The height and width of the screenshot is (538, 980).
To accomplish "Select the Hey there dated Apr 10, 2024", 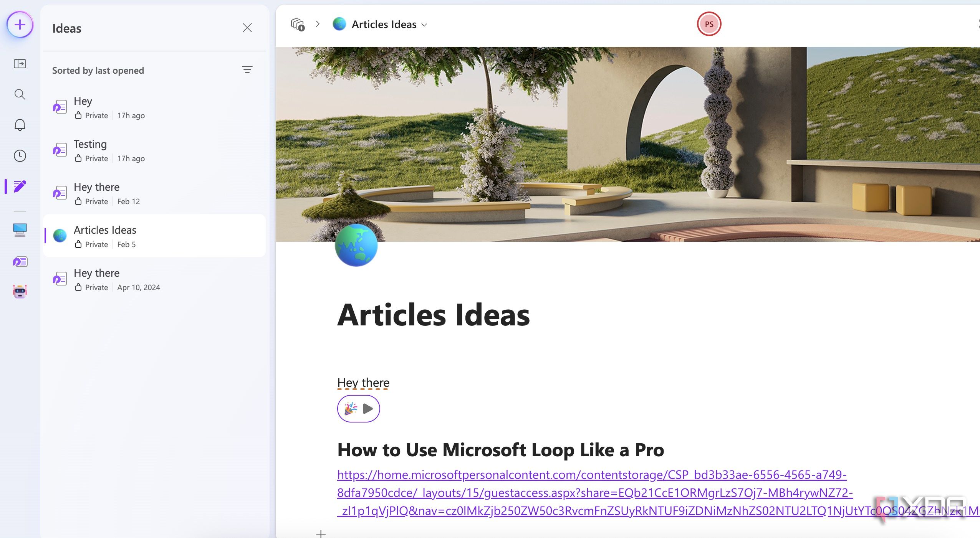I will pos(115,279).
